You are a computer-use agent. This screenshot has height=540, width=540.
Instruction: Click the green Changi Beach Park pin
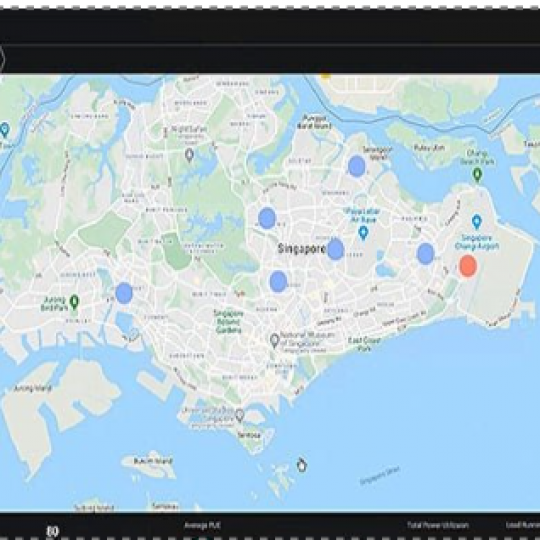pos(477,175)
